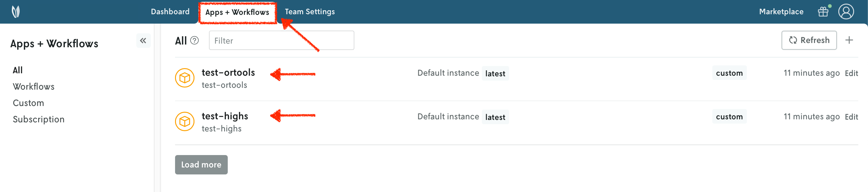Open the user account profile icon
Image resolution: width=868 pixels, height=192 pixels.
[x=846, y=12]
